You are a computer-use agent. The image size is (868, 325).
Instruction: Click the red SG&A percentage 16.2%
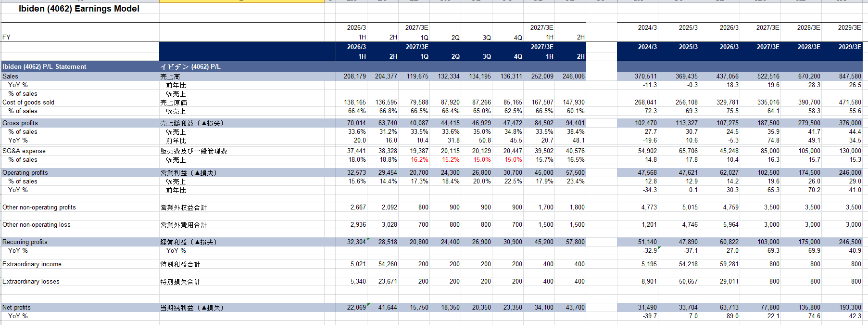point(419,159)
